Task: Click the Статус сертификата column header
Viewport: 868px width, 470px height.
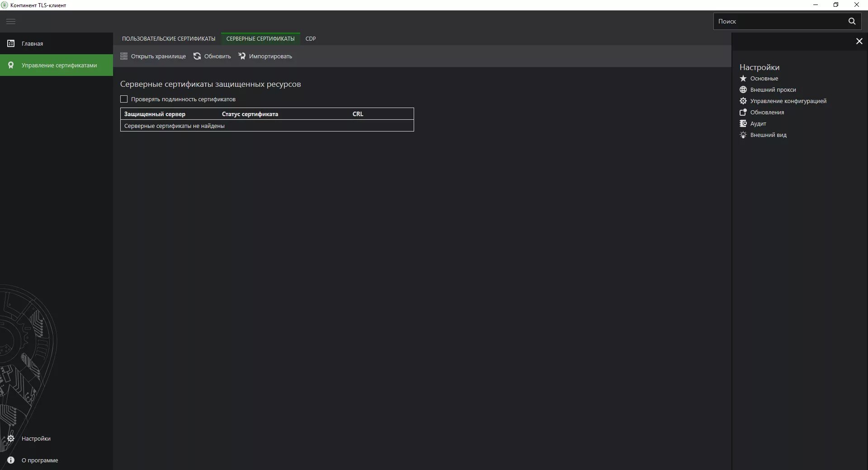Action: (250, 114)
